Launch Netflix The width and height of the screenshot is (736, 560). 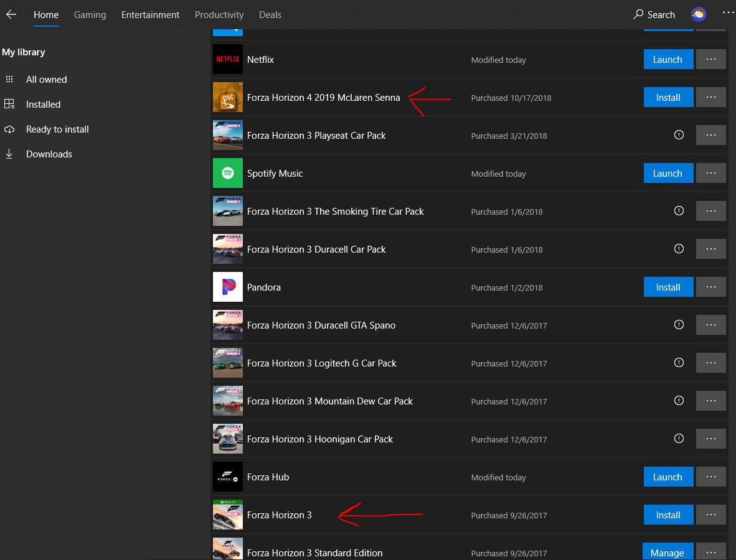[x=668, y=59]
